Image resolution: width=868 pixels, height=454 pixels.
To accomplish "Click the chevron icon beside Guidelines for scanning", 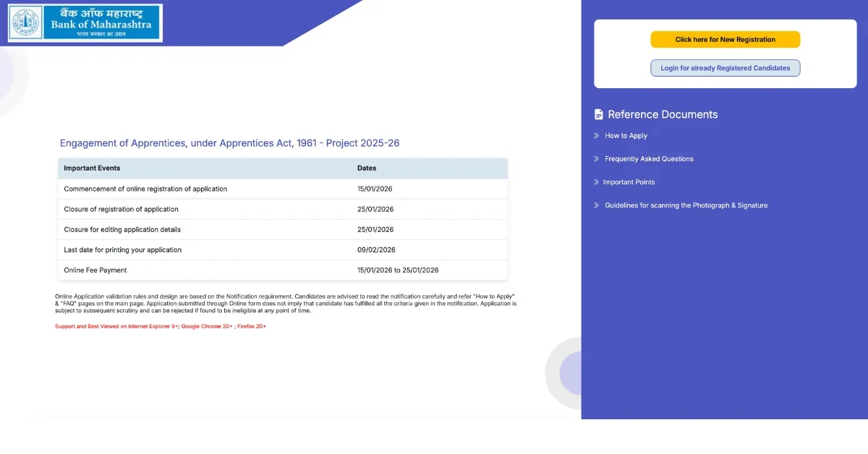I will pos(597,205).
